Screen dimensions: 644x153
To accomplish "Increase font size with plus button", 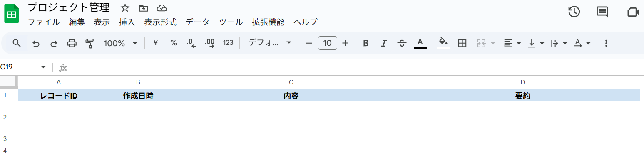I will pos(345,43).
